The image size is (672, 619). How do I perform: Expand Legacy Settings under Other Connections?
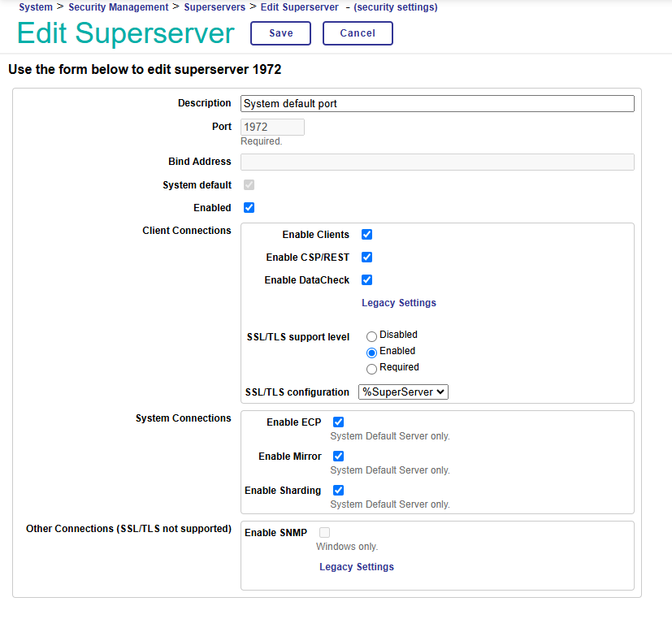[356, 567]
